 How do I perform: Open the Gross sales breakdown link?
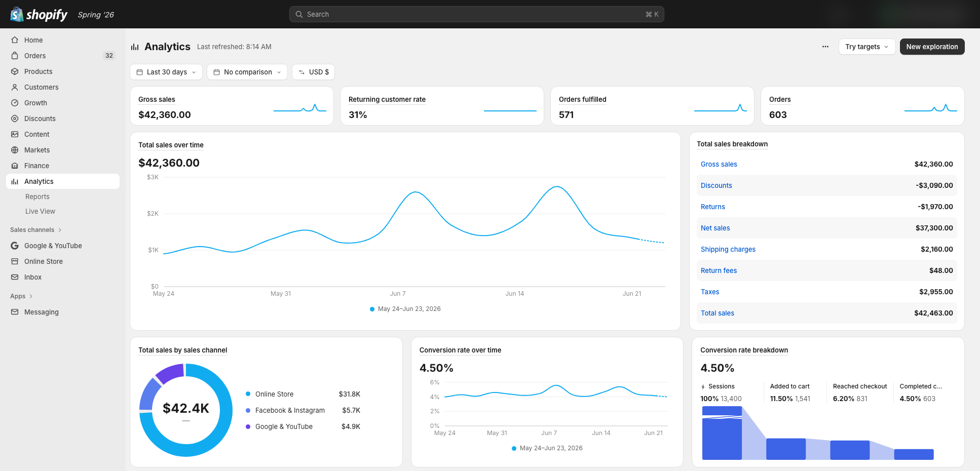coord(719,164)
